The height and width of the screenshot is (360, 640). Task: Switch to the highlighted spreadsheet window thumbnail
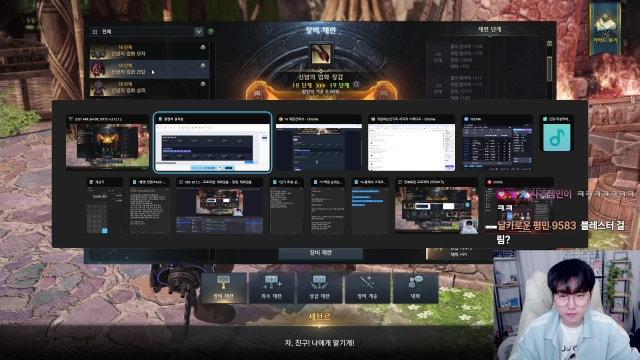point(212,142)
